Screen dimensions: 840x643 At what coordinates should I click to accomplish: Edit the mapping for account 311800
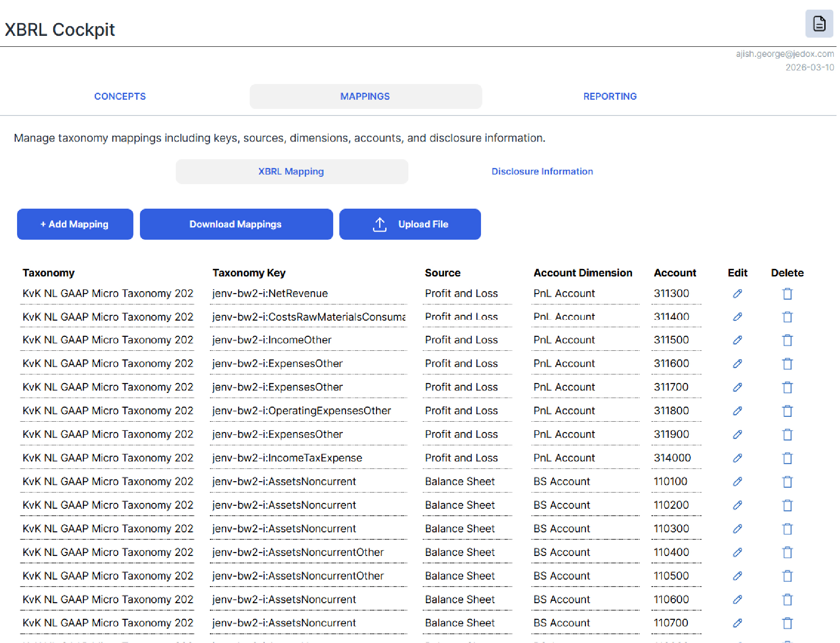(x=737, y=411)
